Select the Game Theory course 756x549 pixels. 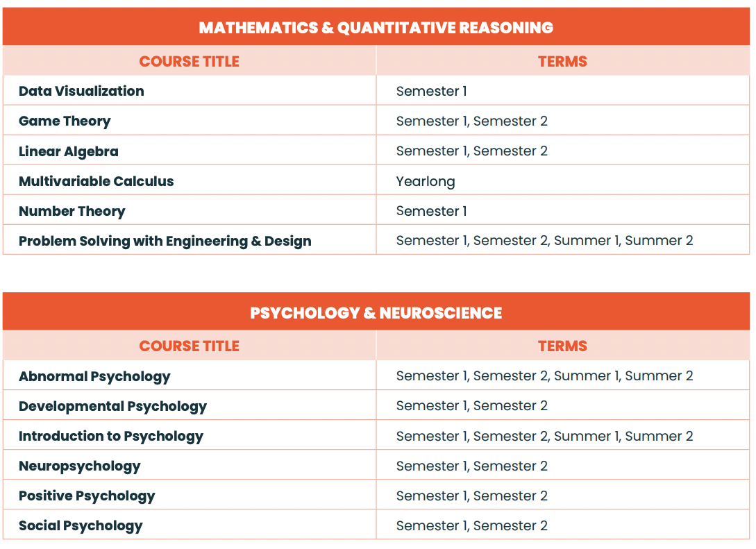coord(65,121)
